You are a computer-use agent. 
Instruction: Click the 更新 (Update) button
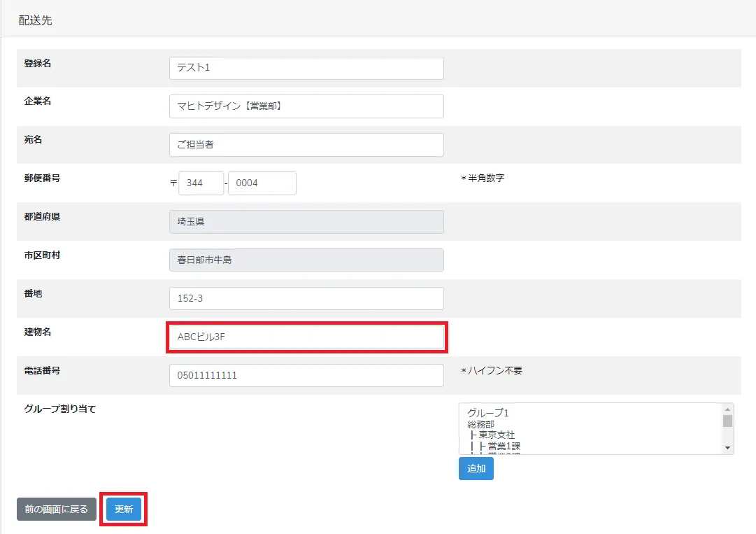(x=122, y=509)
